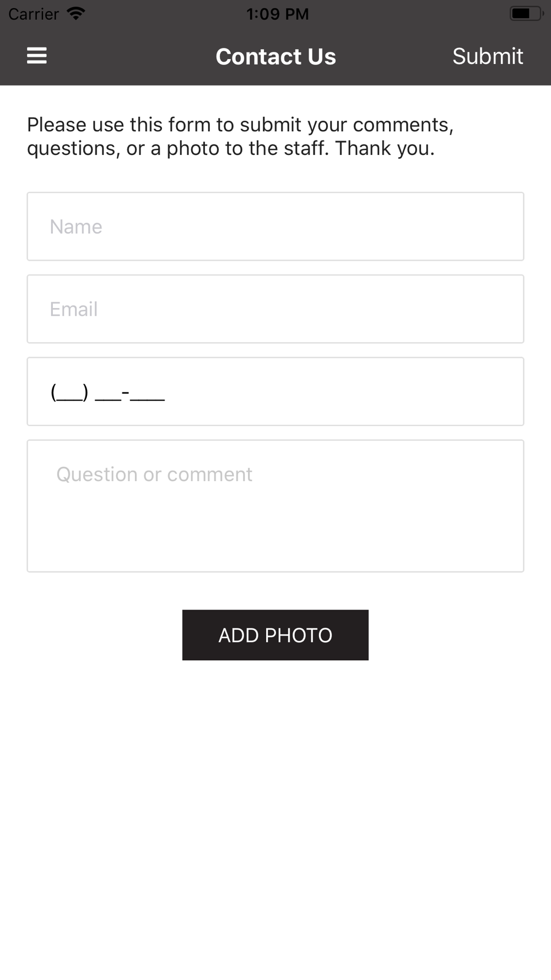Click empty lower part of comment box
Viewport: 551px width, 980px height.
[x=275, y=535]
